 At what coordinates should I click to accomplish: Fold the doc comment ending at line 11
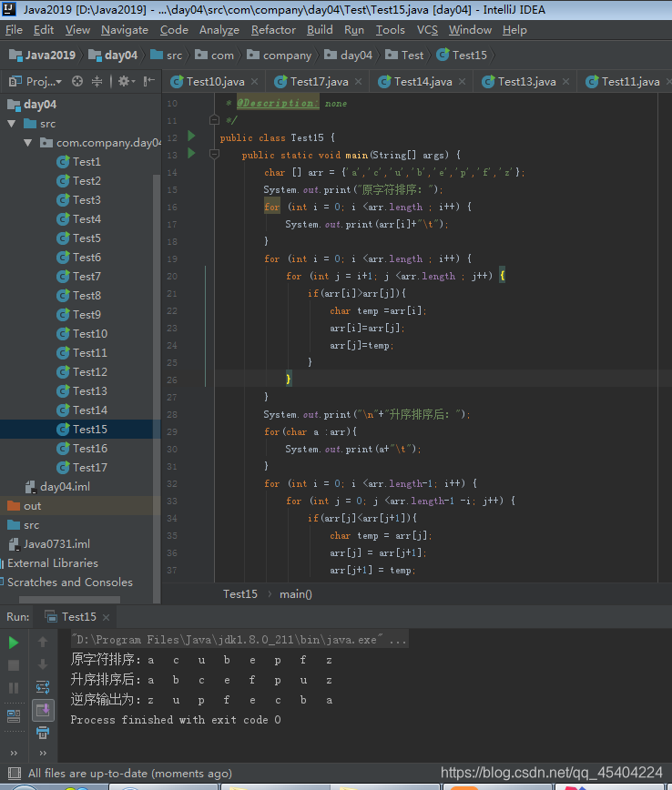pyautogui.click(x=214, y=119)
